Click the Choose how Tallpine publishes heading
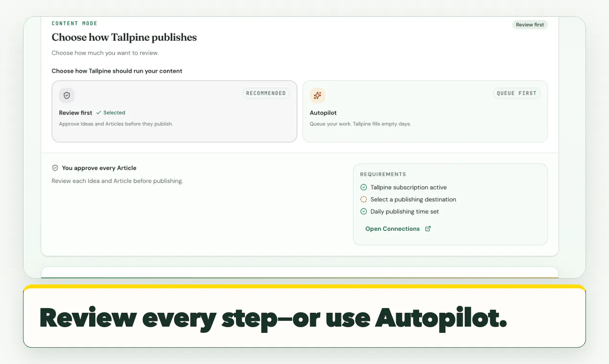Screen dimensions: 609x364 pyautogui.click(x=124, y=37)
